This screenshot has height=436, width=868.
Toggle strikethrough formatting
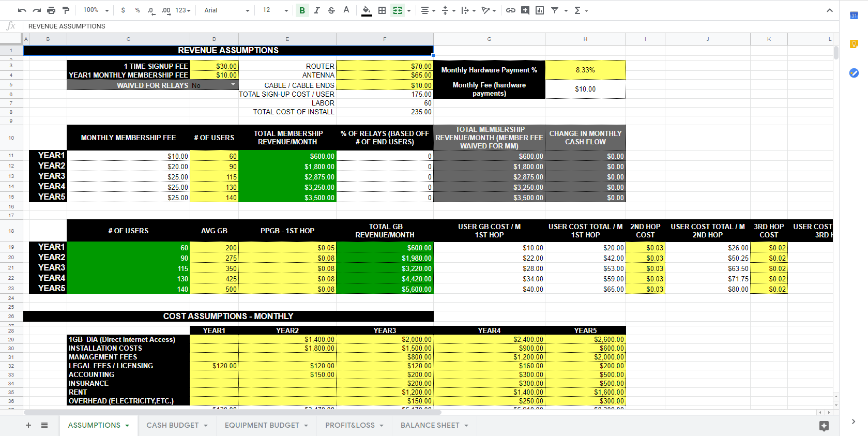(x=331, y=10)
